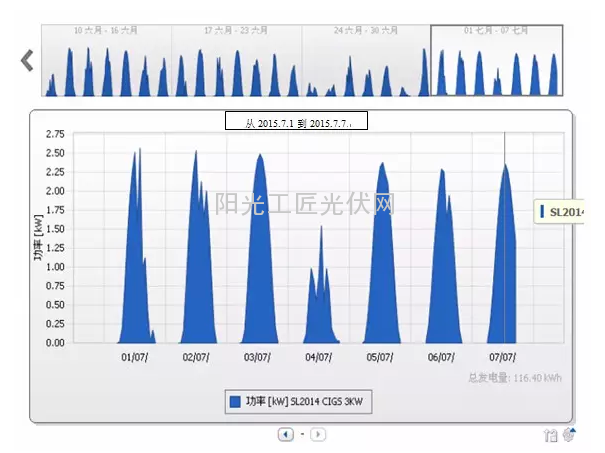Click the blue legend swatch for SL2014 CIGS
605x453 pixels.
[x=235, y=401]
